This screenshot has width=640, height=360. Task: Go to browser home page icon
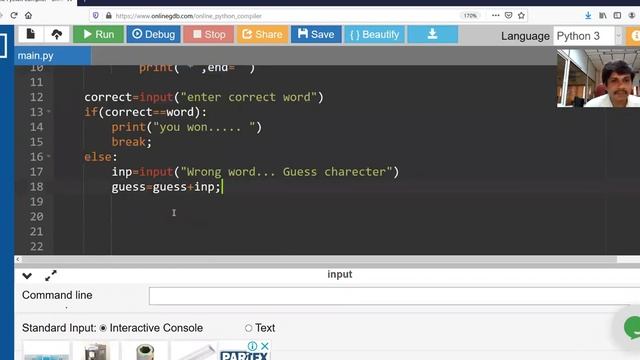click(x=28, y=16)
